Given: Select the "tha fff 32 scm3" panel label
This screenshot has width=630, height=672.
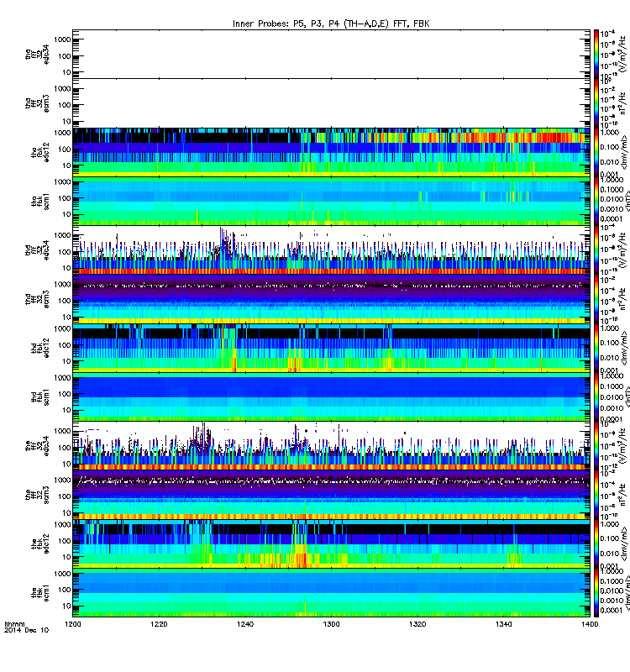Looking at the screenshot, I should click(x=37, y=103).
